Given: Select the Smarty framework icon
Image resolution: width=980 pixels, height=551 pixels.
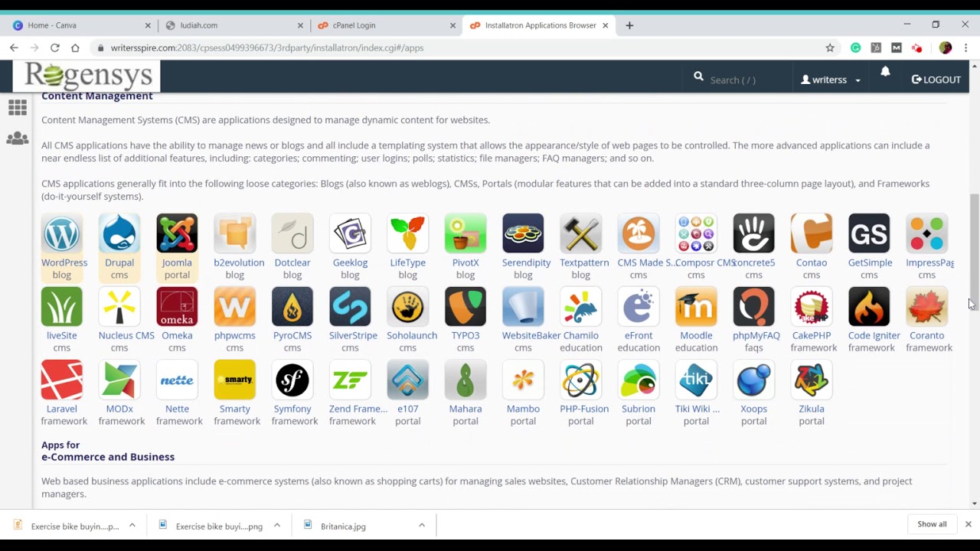Looking at the screenshot, I should [x=235, y=380].
